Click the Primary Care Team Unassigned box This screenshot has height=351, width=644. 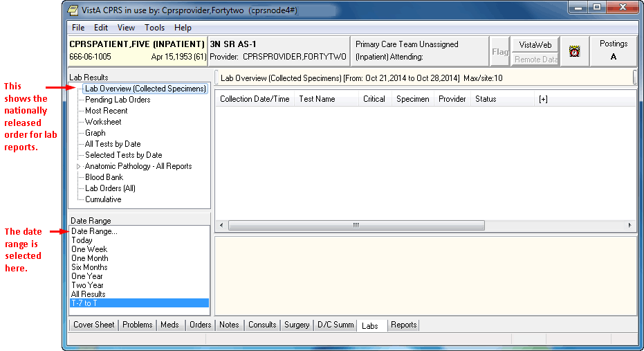click(419, 51)
